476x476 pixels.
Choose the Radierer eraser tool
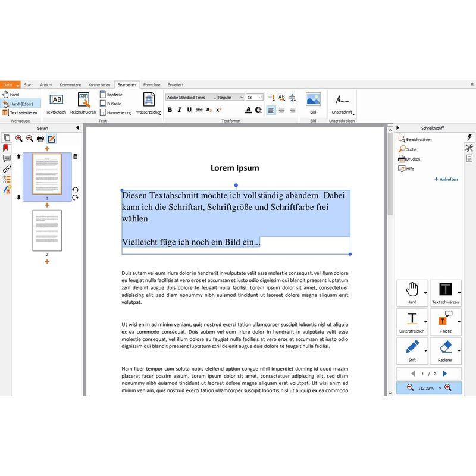point(446,347)
